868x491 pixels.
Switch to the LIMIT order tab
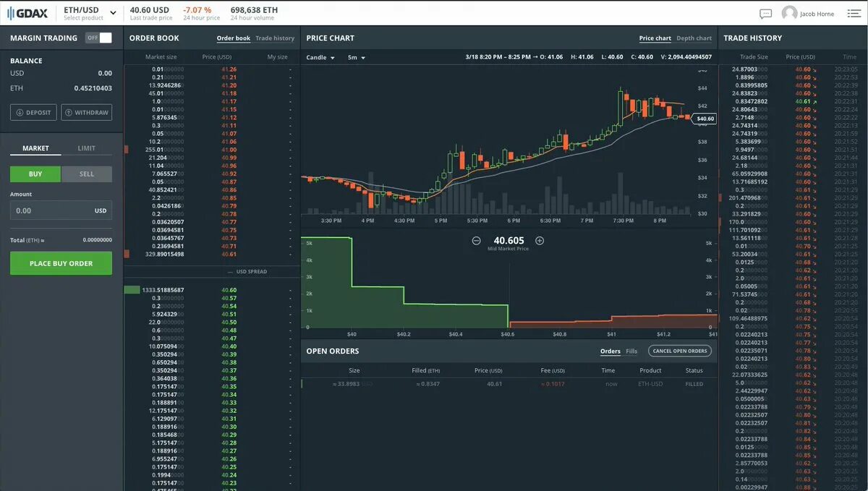88,148
